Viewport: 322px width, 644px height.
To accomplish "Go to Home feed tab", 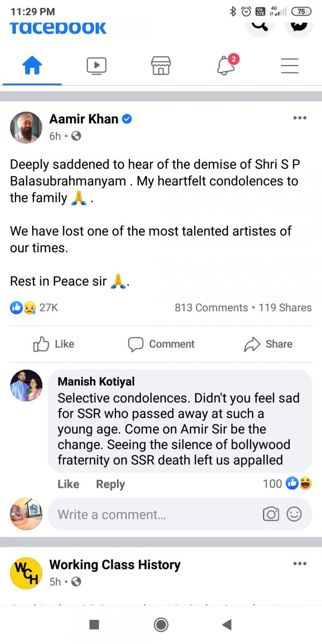I will (x=32, y=66).
